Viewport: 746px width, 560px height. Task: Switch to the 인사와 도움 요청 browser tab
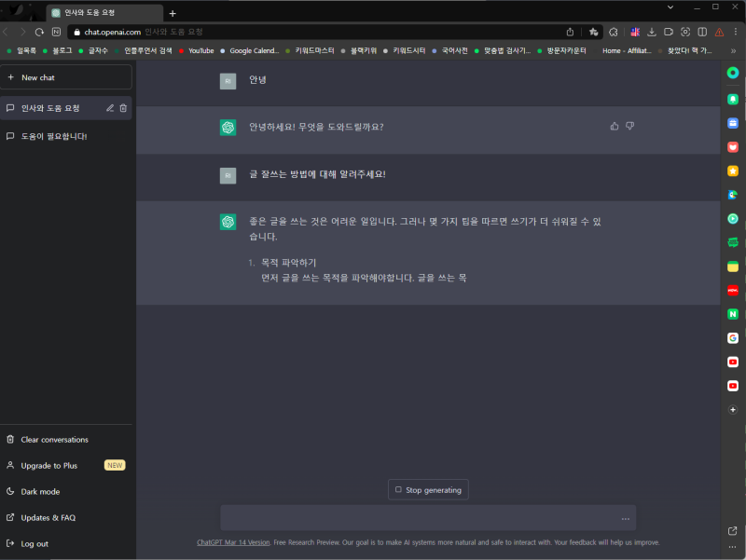tap(103, 13)
